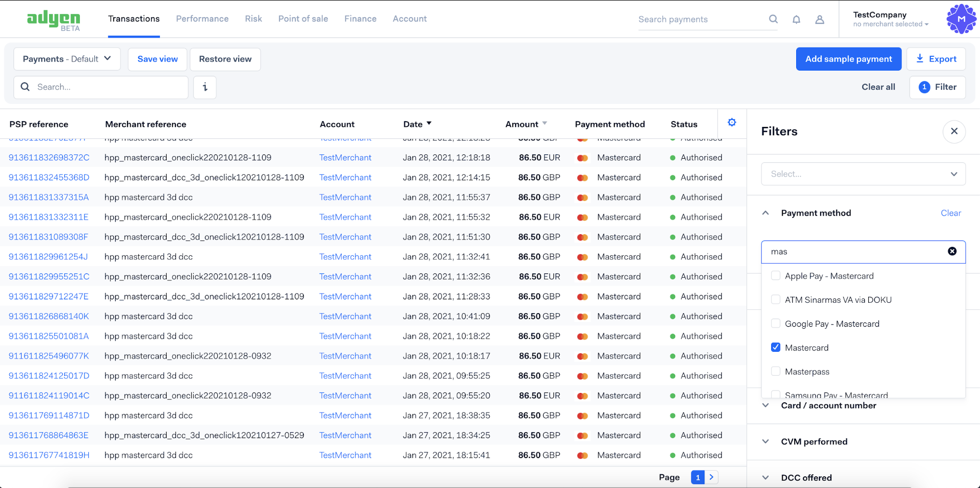The width and height of the screenshot is (980, 488).
Task: Open the user profile icon
Action: [x=820, y=20]
